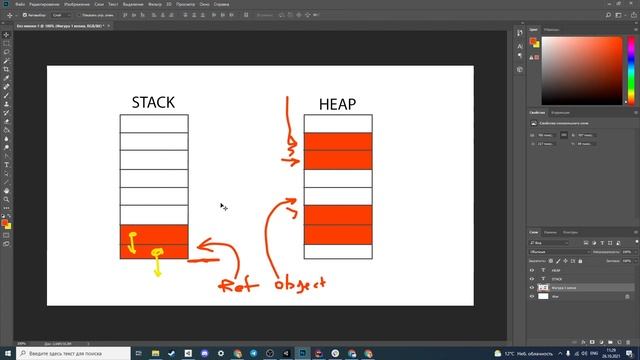The image size is (640, 360).
Task: Click the document tab title
Action: pos(60,26)
